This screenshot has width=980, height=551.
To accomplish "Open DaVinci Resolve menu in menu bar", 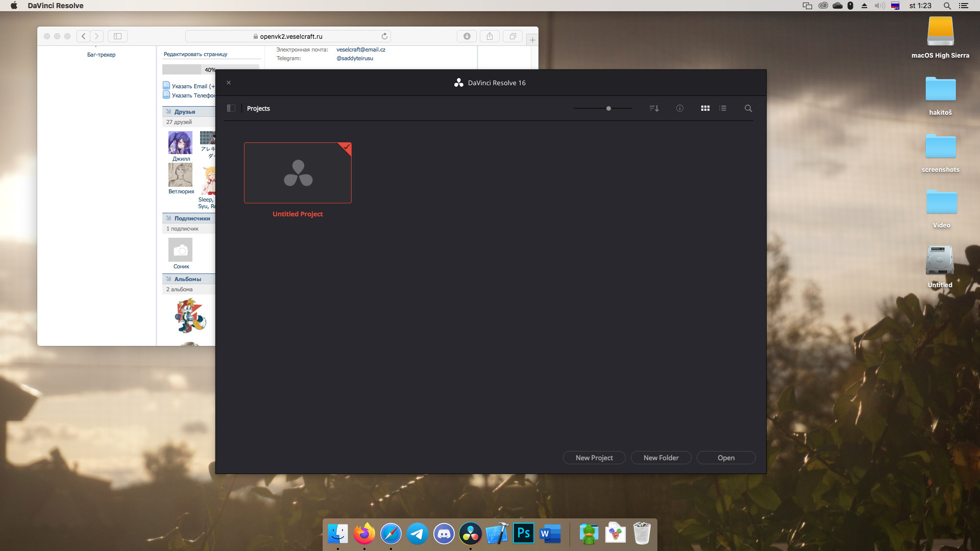I will 55,6.
